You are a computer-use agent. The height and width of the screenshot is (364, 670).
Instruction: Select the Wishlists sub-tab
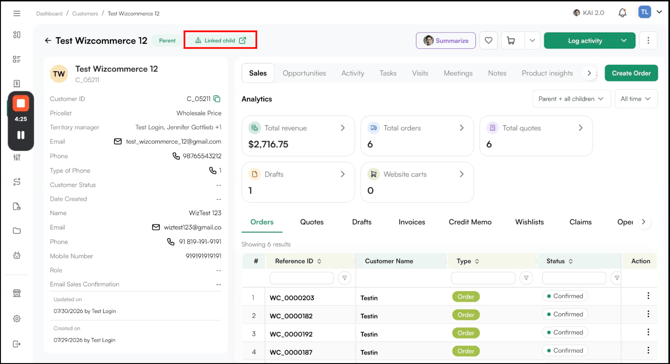click(x=529, y=222)
